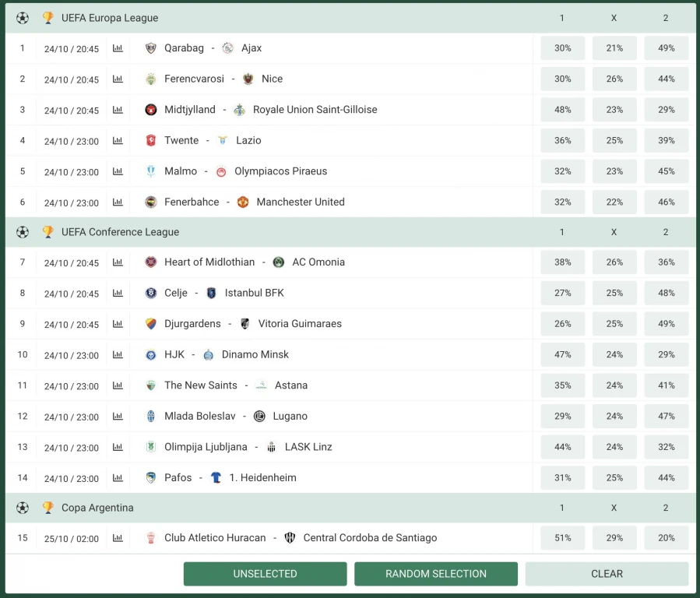
Task: Click the 1. Heidenheim jersey icon
Action: 216,478
